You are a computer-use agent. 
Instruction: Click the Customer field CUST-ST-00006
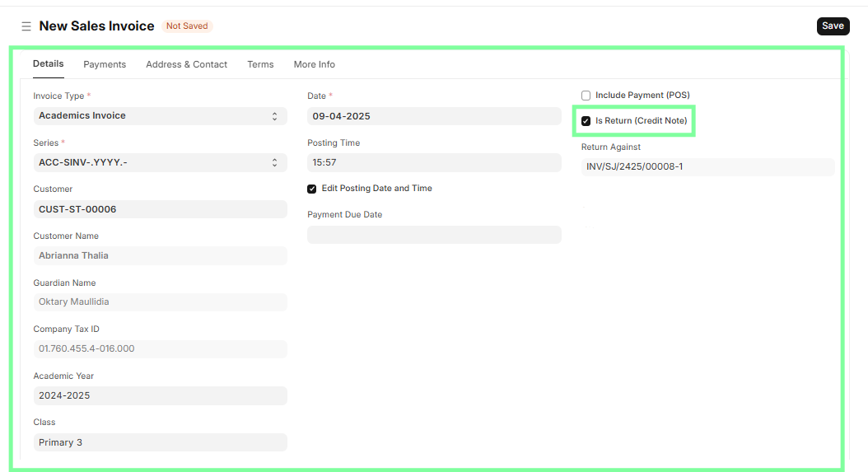pyautogui.click(x=160, y=209)
